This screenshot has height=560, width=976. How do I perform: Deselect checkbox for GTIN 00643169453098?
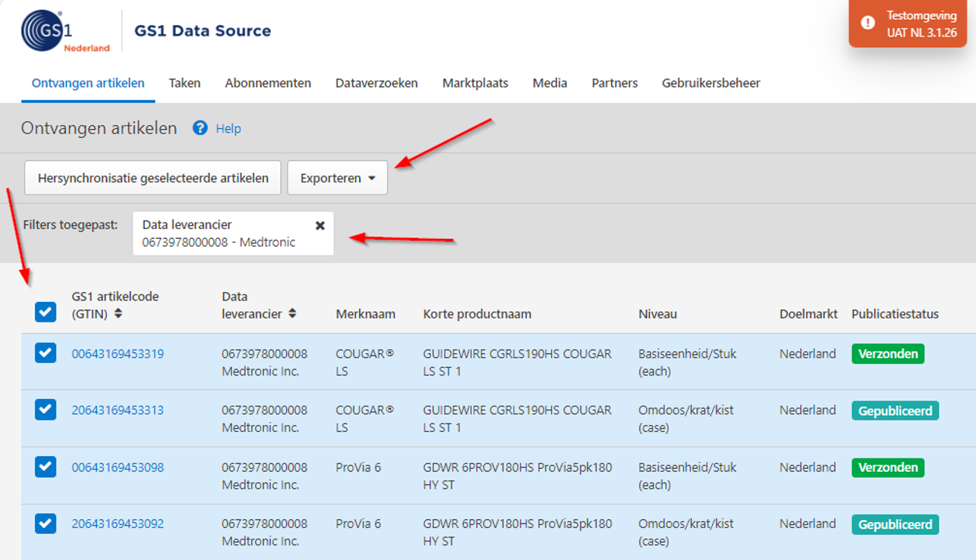point(45,467)
